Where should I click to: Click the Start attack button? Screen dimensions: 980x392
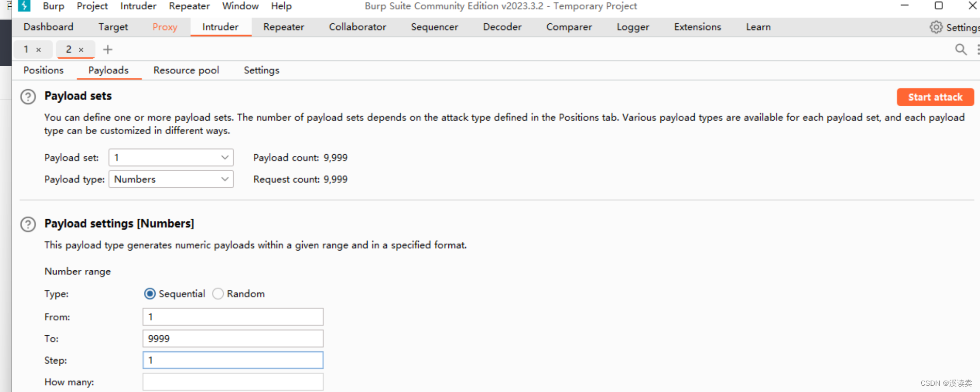(935, 97)
